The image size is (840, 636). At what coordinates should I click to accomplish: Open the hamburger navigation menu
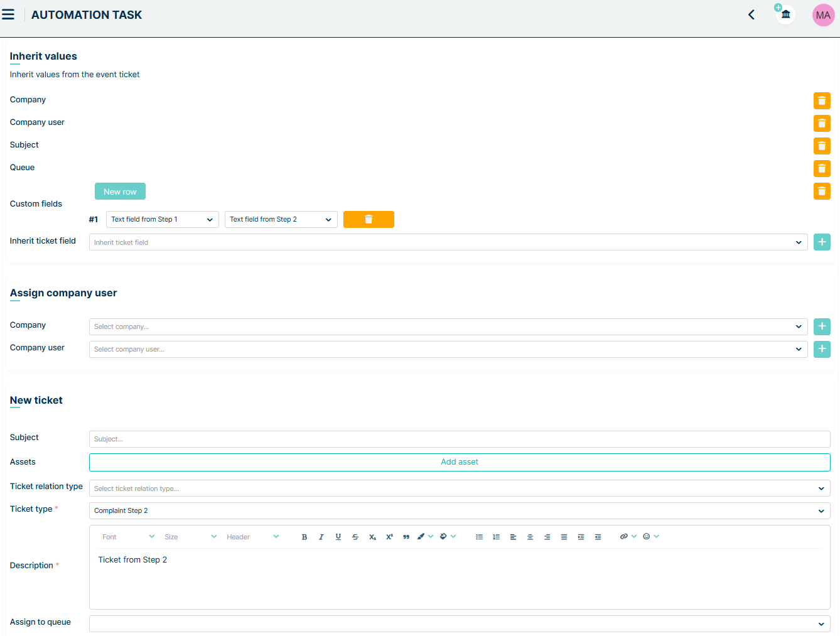8,14
